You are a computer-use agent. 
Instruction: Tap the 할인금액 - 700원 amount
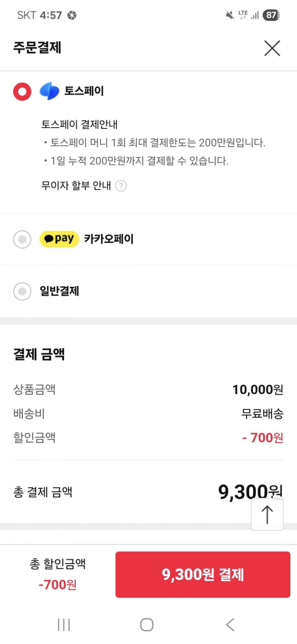point(262,438)
